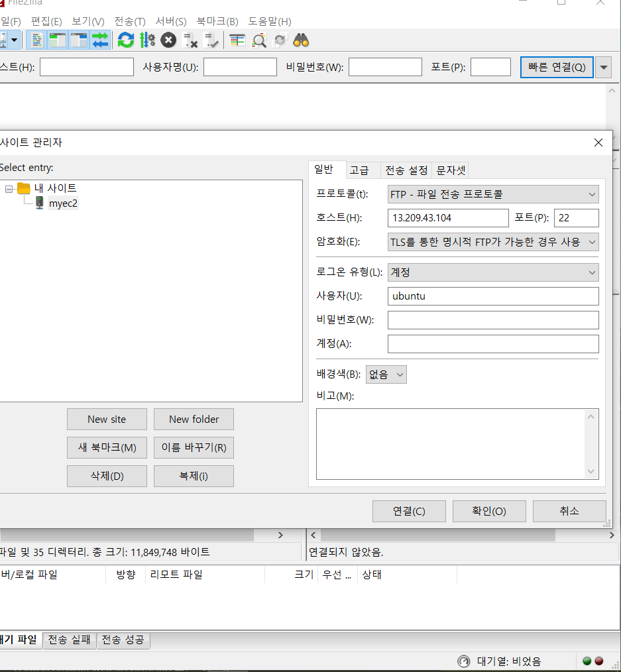
Task: Toggle processing of the transfer queue icon
Action: [x=147, y=40]
